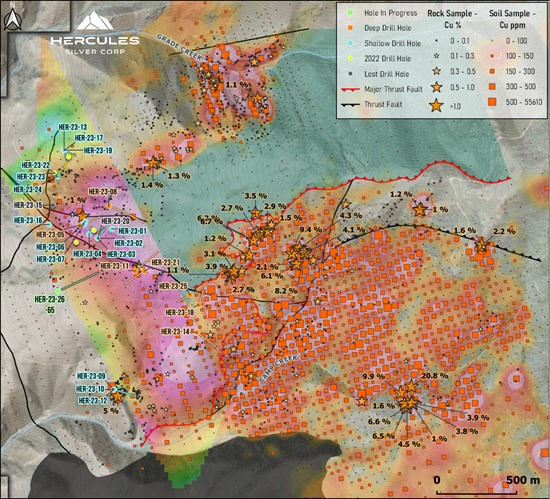Select the HER-23-07 drill hole label
550x499 pixels.
51,259
